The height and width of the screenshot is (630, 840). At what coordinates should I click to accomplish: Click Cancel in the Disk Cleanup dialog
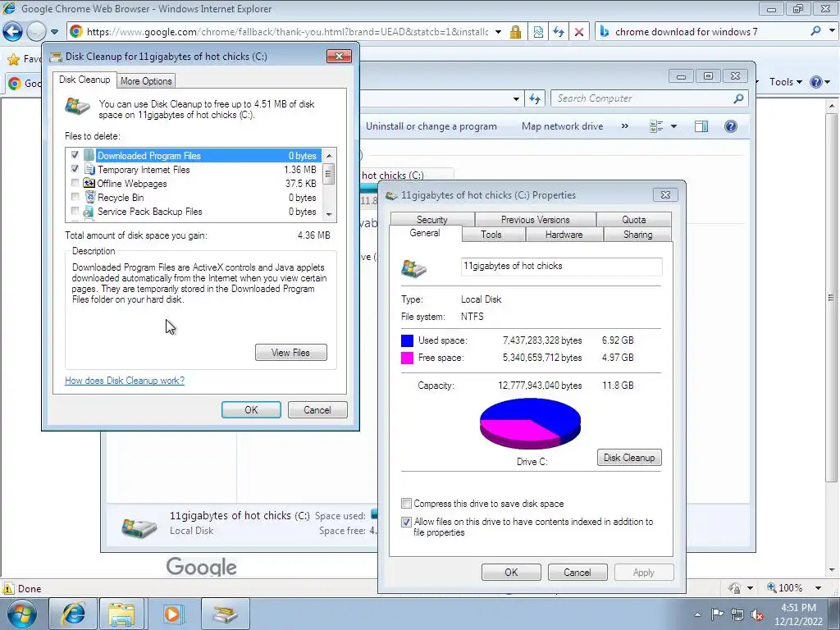pyautogui.click(x=317, y=410)
